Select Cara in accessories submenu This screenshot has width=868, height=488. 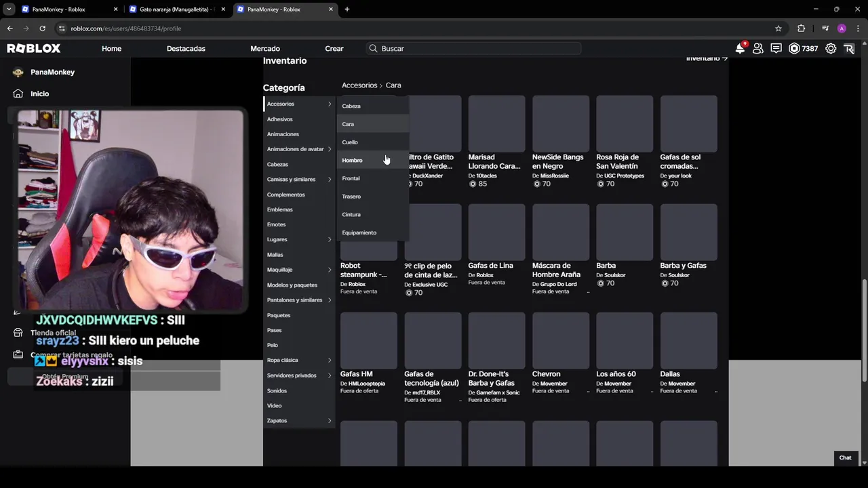(x=372, y=124)
